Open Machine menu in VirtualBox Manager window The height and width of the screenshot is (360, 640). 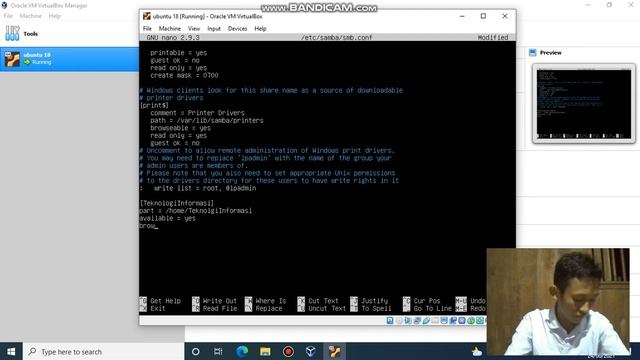click(31, 16)
